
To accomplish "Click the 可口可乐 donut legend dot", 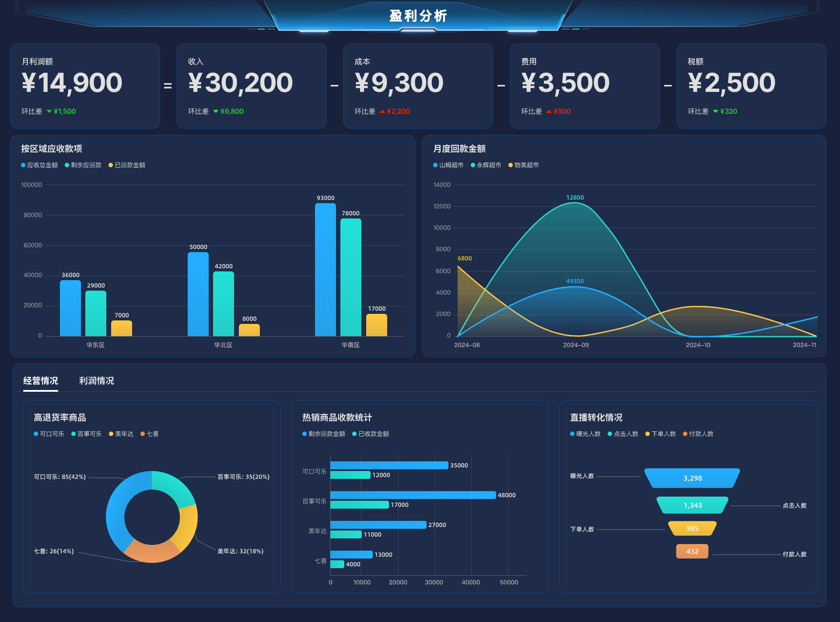I will [x=36, y=434].
